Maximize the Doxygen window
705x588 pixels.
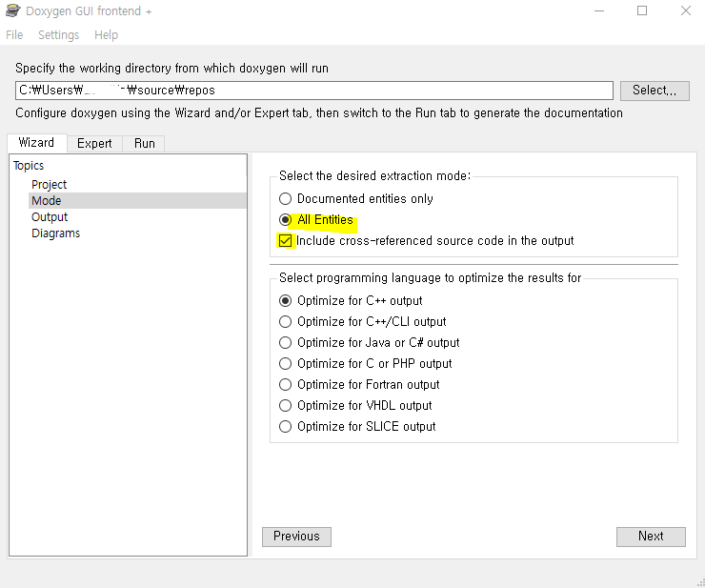click(x=642, y=10)
